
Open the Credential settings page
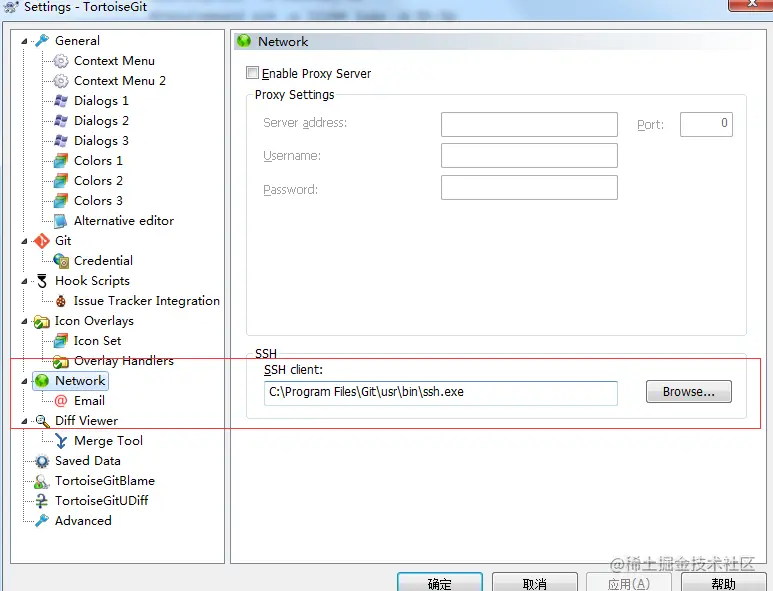point(103,260)
